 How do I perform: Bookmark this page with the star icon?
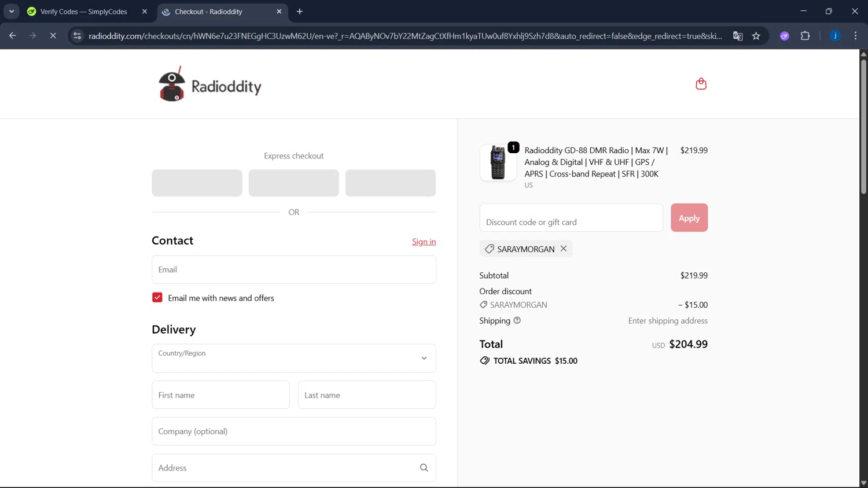756,36
